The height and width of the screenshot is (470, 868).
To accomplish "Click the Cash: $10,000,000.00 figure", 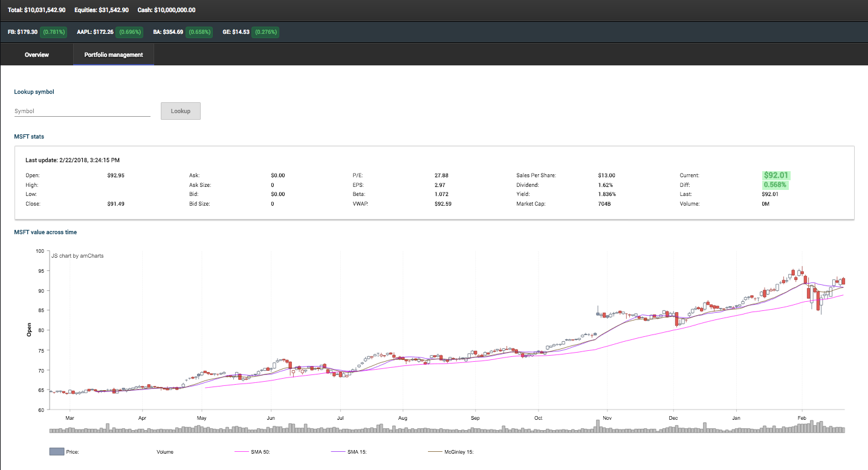I will click(x=166, y=10).
